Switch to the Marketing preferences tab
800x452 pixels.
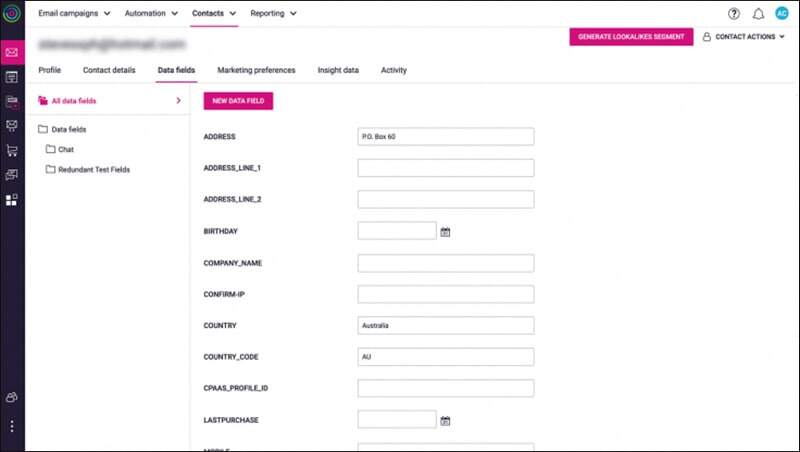(x=256, y=70)
